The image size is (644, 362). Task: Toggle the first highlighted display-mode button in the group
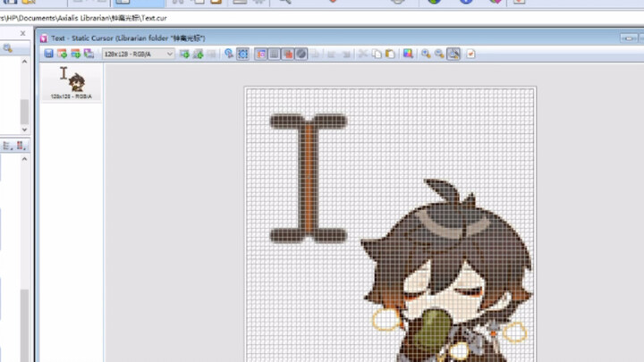[261, 54]
